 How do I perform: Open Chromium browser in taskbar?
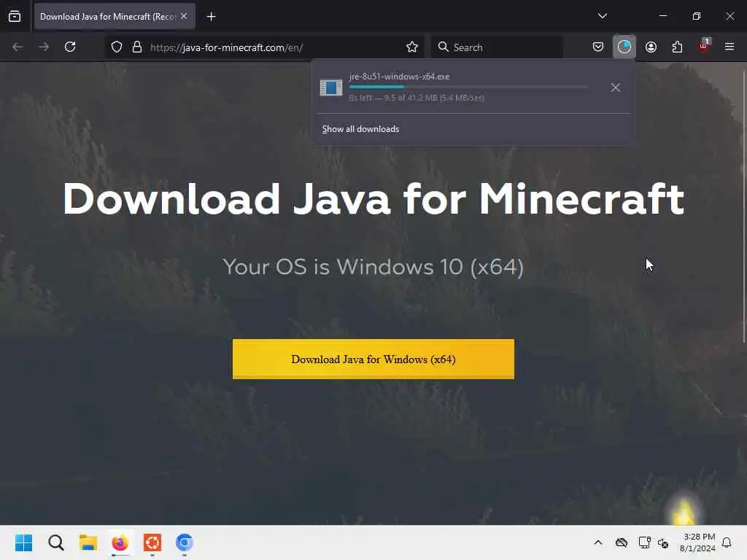185,542
